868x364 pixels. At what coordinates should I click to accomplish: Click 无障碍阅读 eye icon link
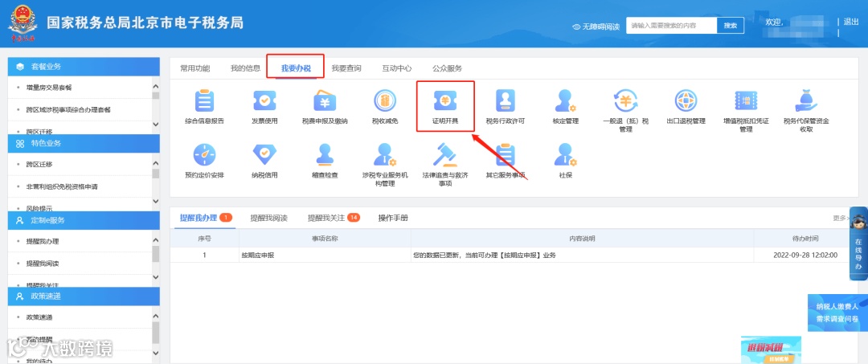pos(596,27)
